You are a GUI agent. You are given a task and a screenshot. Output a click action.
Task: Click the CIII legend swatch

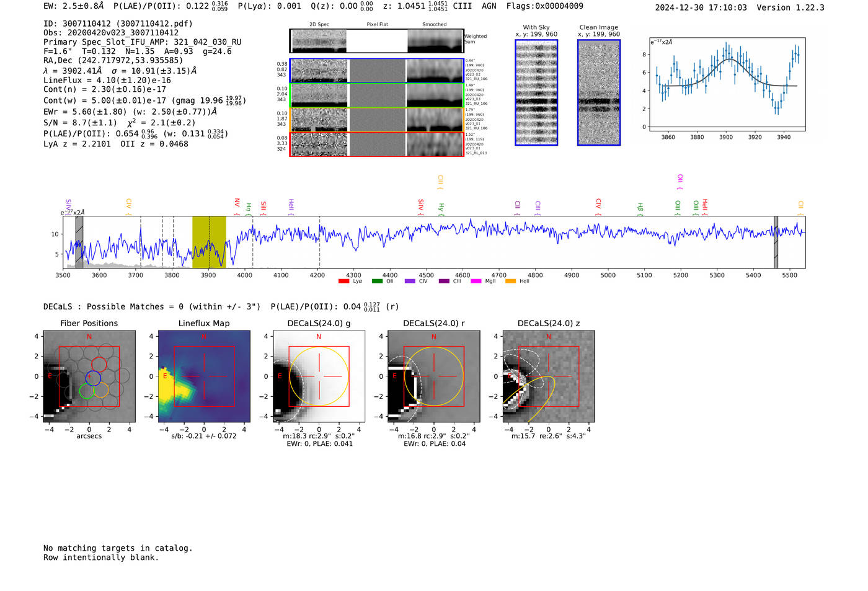pos(444,282)
